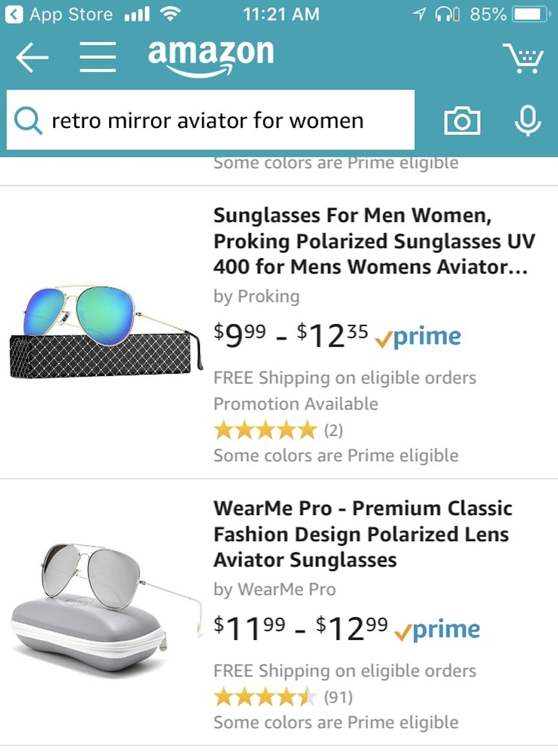Open the shopping cart

coord(523,59)
